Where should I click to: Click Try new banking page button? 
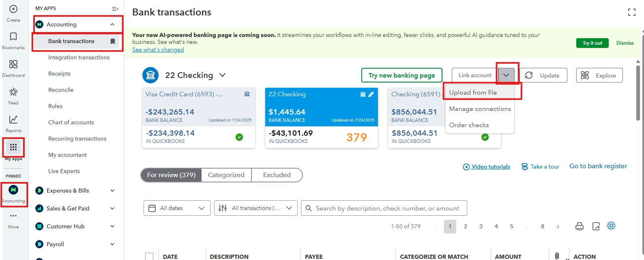pos(402,75)
